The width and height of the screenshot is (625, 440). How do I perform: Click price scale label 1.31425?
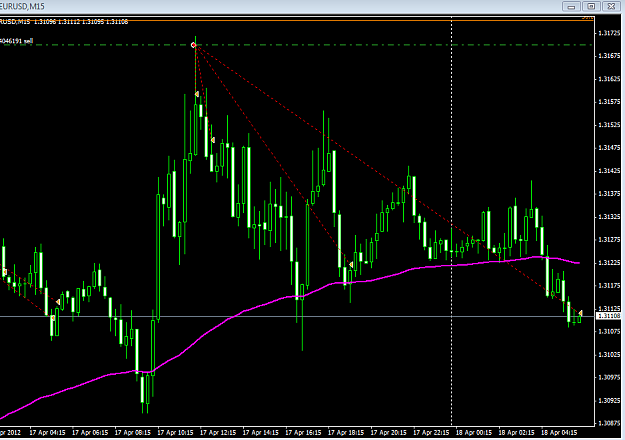pos(609,171)
